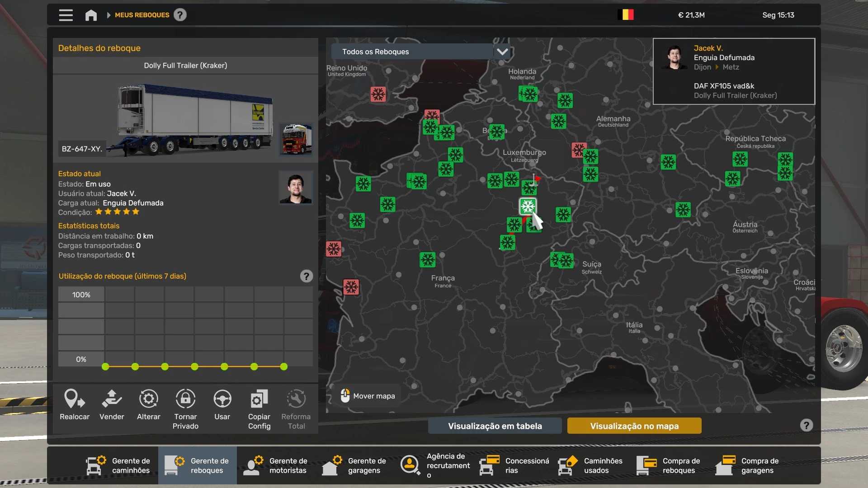
Task: Click the DAF truck thumbnail image
Action: tap(296, 139)
